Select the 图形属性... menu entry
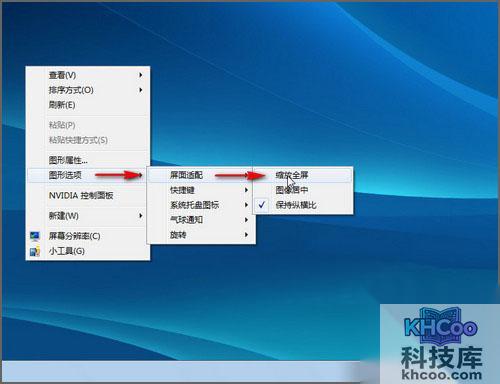The image size is (500, 384). (88, 160)
